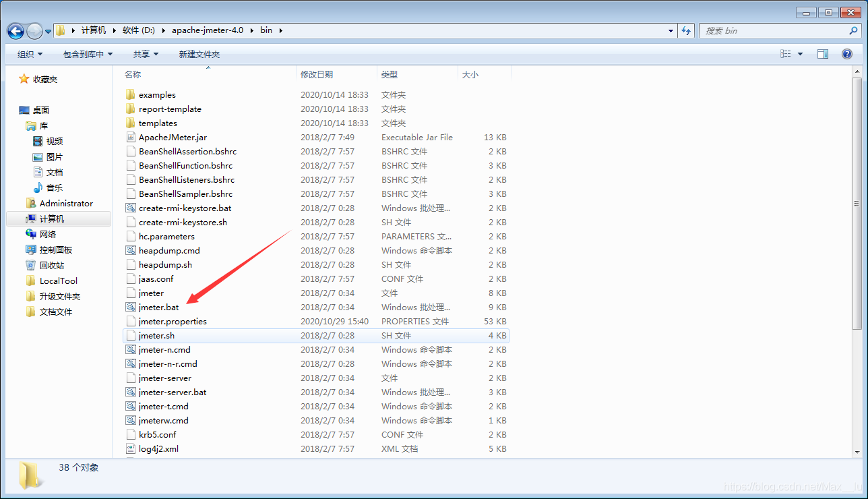868x499 pixels.
Task: Select the file named jmeter.sh
Action: point(156,335)
